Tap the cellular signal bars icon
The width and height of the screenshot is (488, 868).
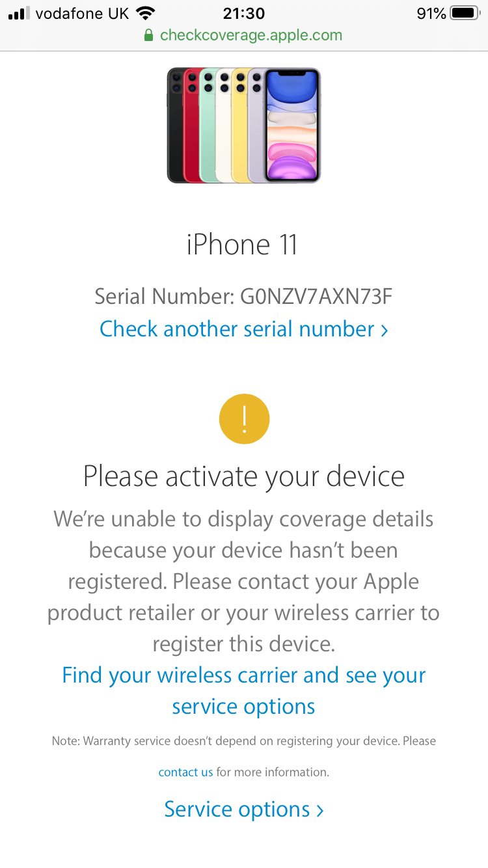19,14
